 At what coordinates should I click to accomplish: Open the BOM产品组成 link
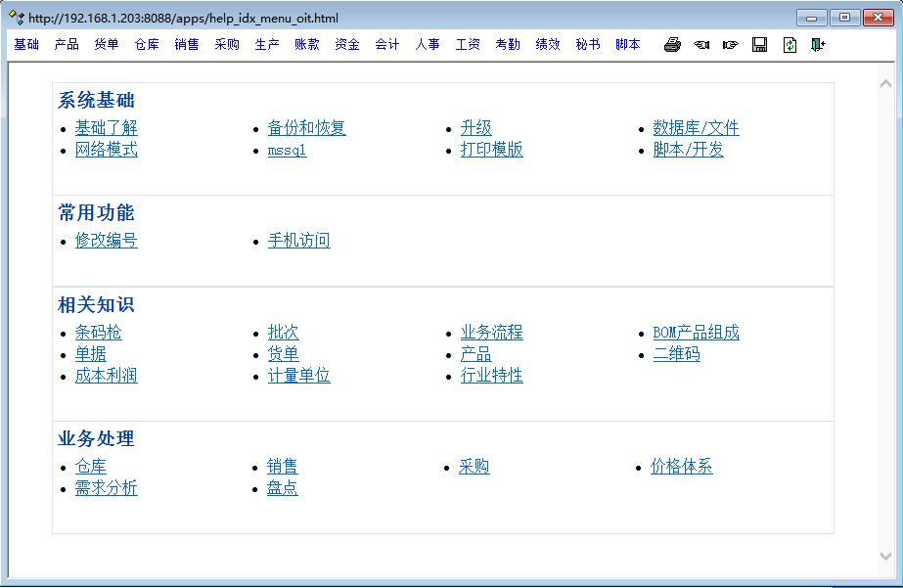[x=696, y=333]
